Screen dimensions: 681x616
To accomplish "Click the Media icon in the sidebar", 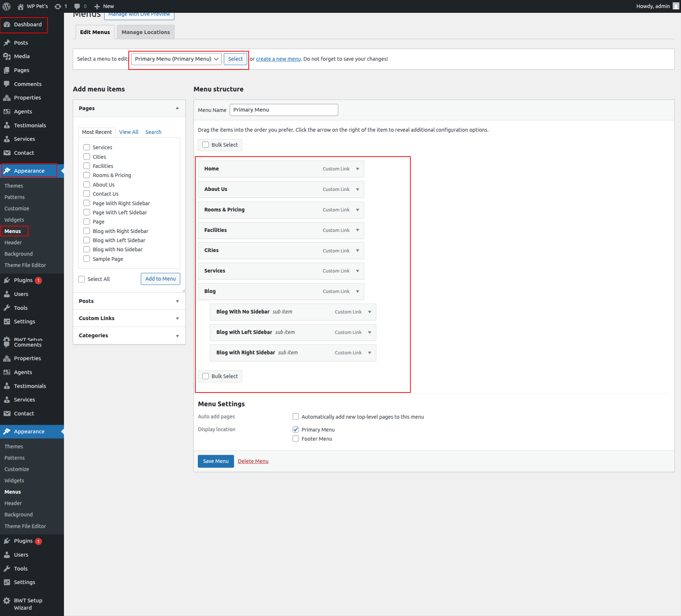I will pyautogui.click(x=7, y=56).
